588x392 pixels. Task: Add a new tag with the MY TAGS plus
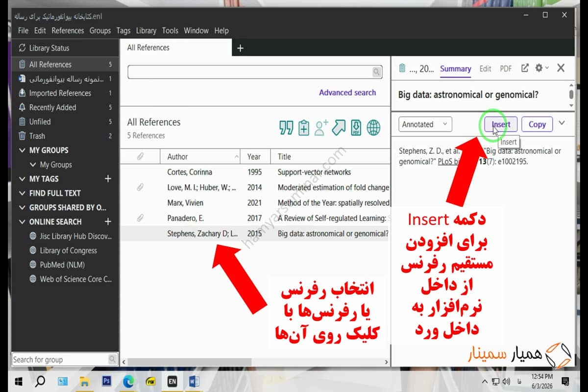click(108, 179)
